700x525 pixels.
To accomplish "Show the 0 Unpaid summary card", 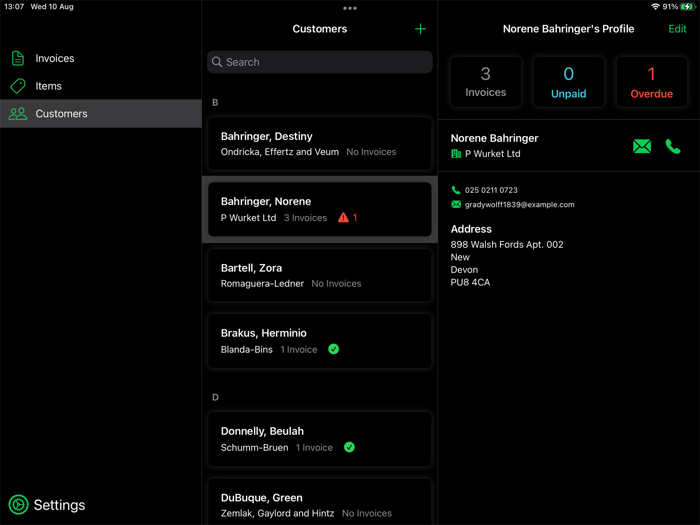I will pos(568,82).
